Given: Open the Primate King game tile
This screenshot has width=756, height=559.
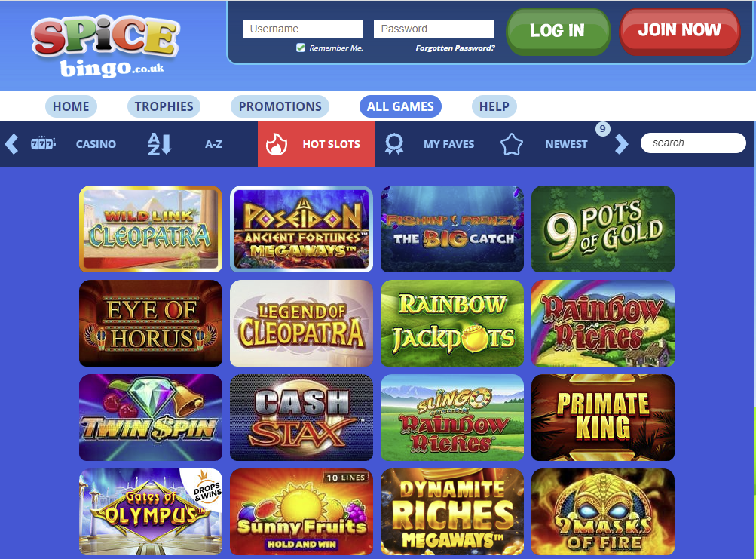Looking at the screenshot, I should click(x=603, y=418).
